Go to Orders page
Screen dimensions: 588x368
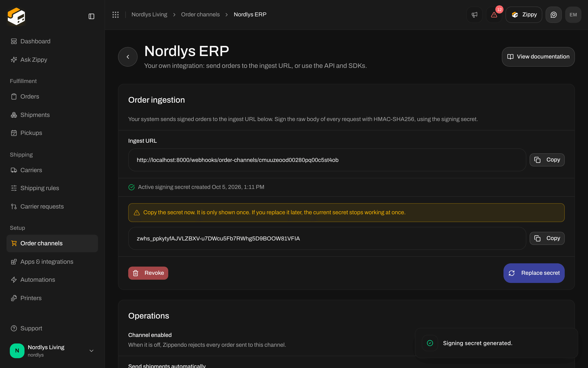pyautogui.click(x=52, y=96)
